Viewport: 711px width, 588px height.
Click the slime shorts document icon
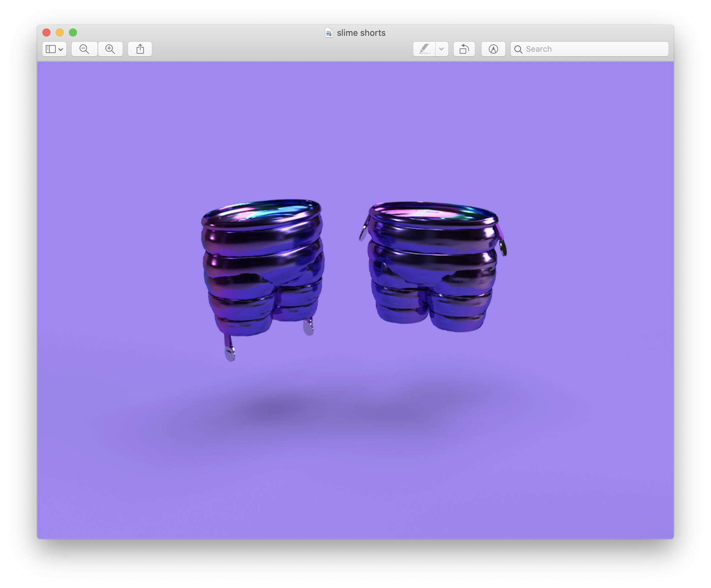[329, 33]
